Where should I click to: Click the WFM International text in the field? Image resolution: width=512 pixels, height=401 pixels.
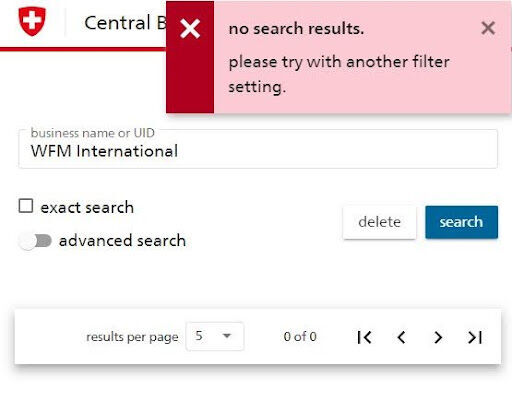click(104, 151)
